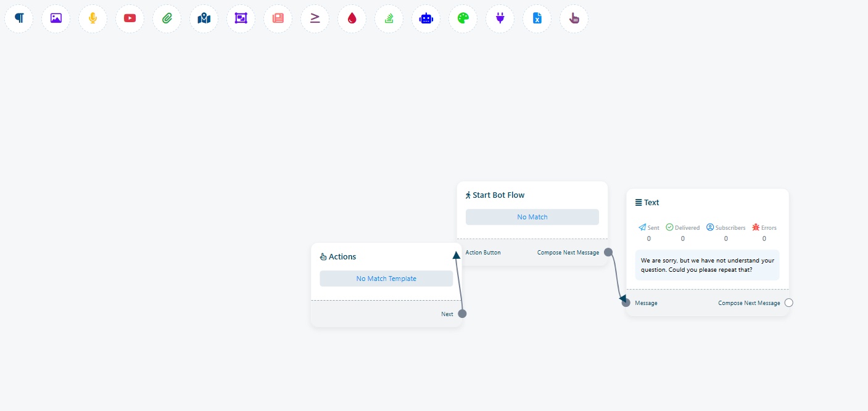Click the Subscribers label in the Text node
This screenshot has width=868, height=411.
coord(730,228)
